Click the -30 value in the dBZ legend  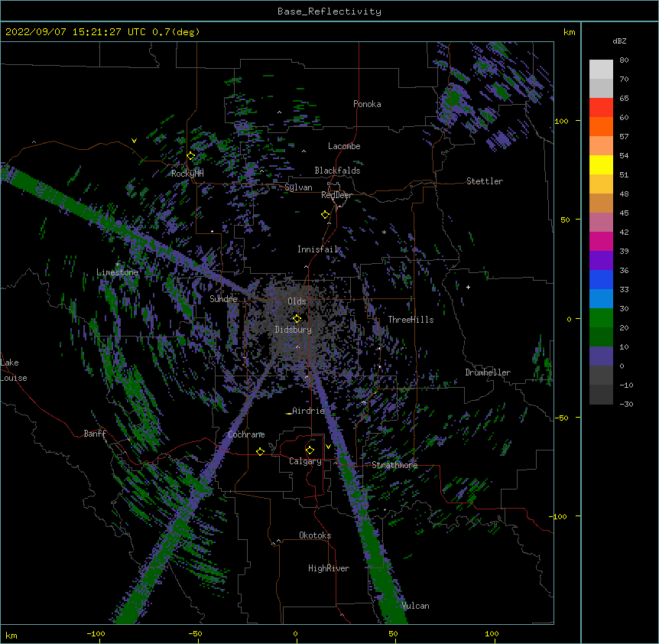pyautogui.click(x=626, y=404)
